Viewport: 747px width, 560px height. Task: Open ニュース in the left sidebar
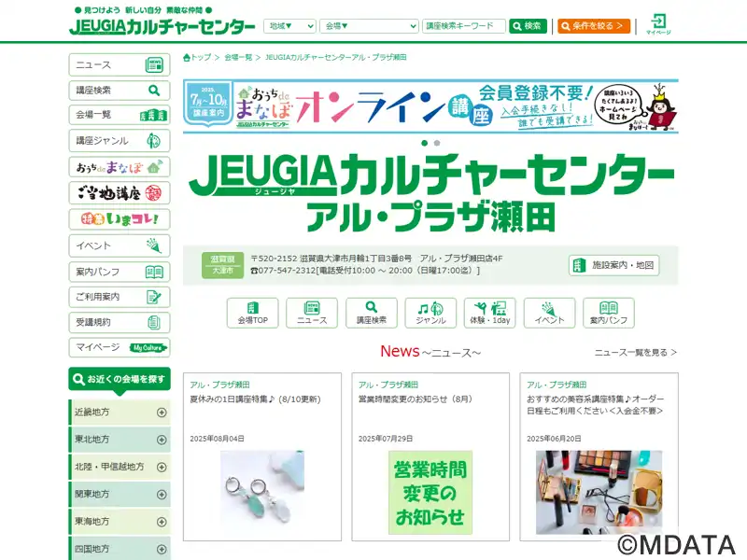tap(120, 64)
